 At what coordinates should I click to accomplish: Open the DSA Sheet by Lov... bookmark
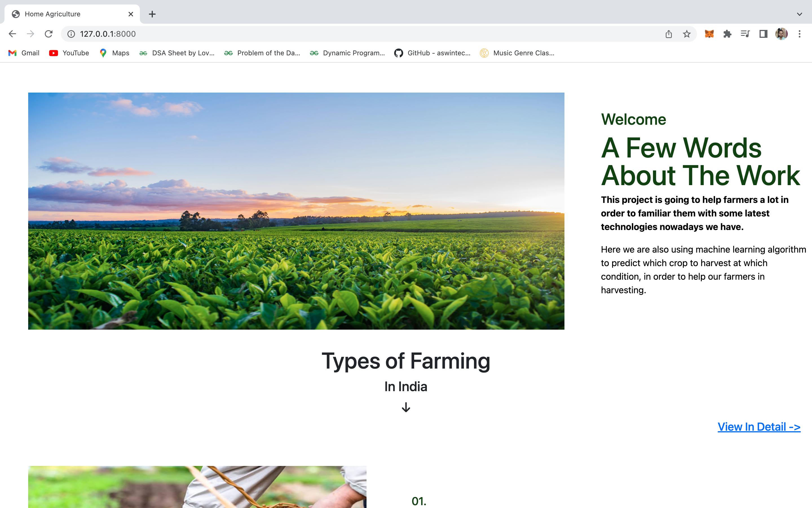coord(177,53)
